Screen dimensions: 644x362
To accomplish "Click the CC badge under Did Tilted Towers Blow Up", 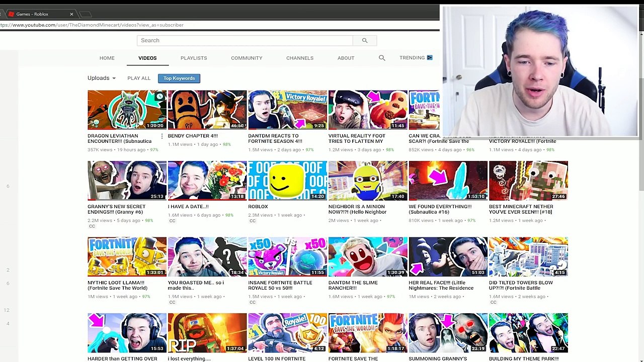I will (x=493, y=302).
